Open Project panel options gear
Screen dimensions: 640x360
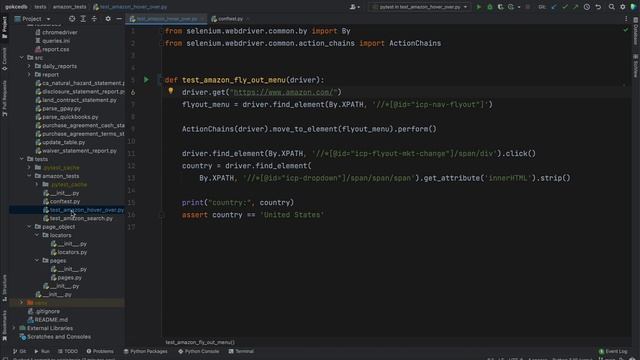(x=108, y=19)
